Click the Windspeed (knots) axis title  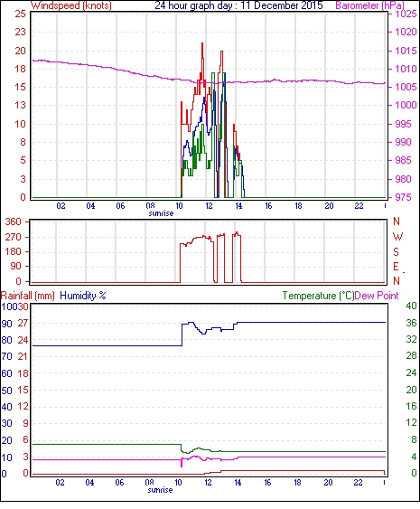[x=71, y=5]
